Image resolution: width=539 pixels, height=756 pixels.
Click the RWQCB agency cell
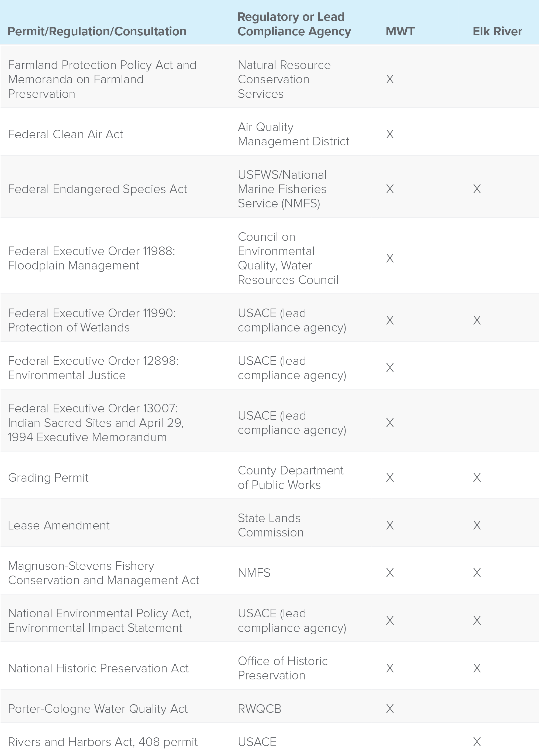coord(260,709)
